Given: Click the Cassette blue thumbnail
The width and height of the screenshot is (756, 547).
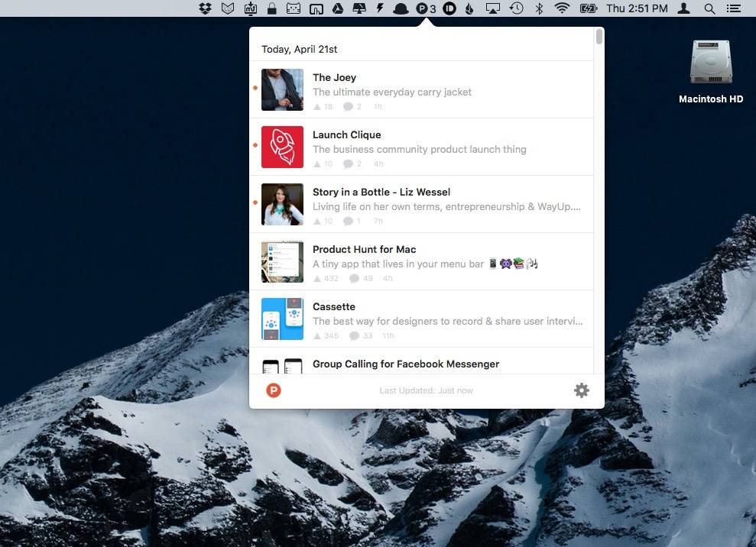Looking at the screenshot, I should 283,319.
